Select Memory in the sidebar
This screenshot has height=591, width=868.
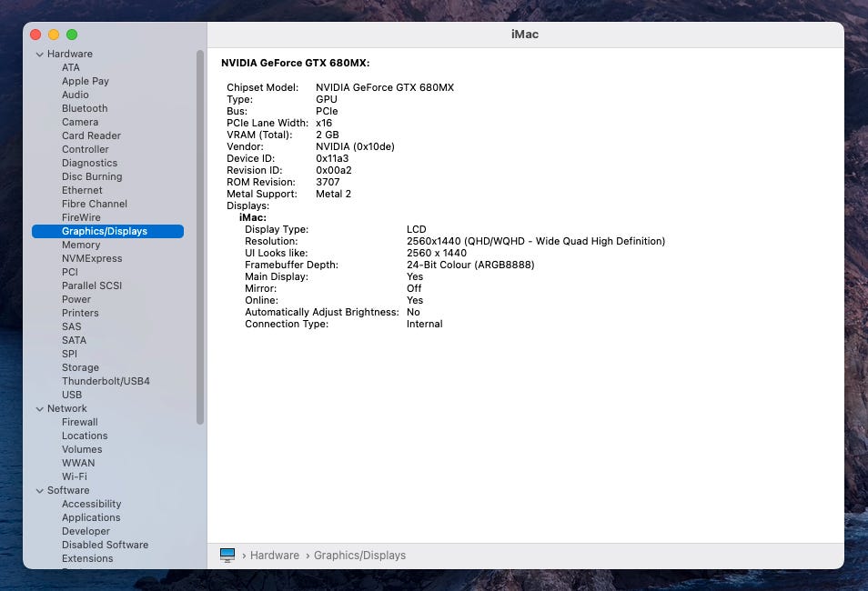click(81, 245)
